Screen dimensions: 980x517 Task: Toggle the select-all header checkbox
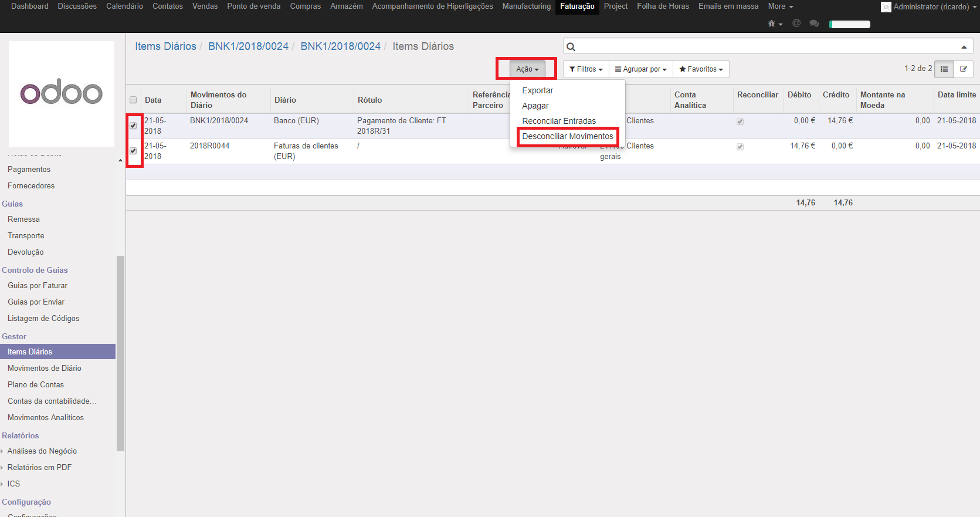tap(133, 100)
